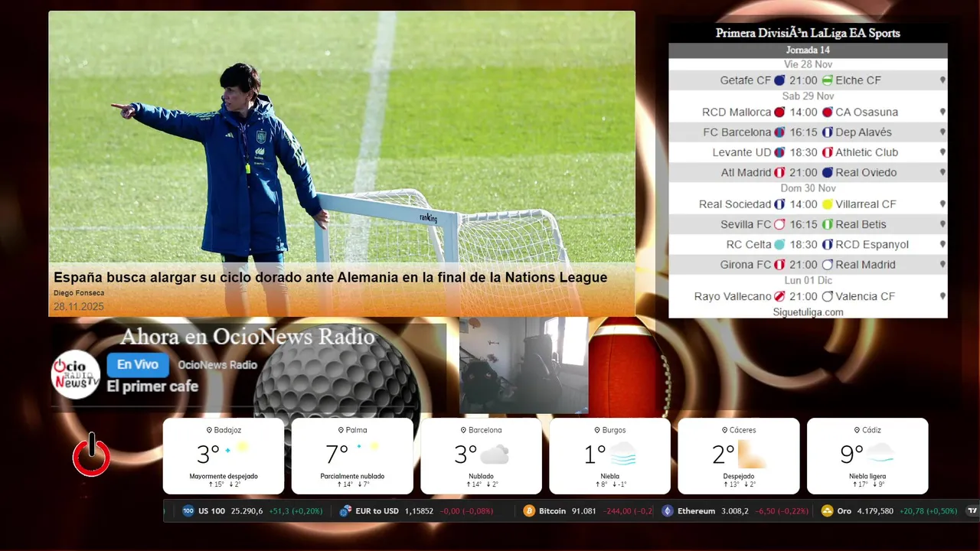Open the Siguetuliga.com link

click(808, 312)
